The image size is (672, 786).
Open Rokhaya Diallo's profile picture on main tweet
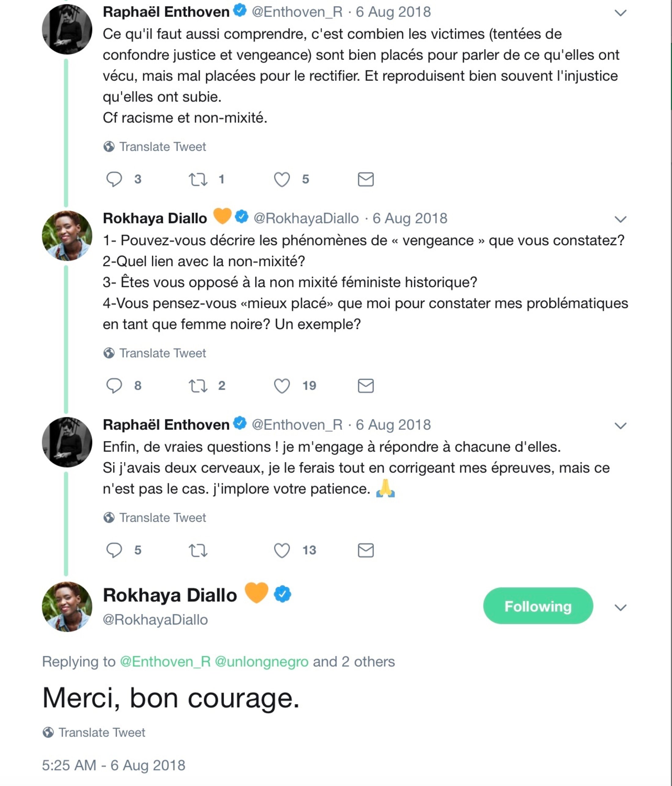click(x=67, y=606)
